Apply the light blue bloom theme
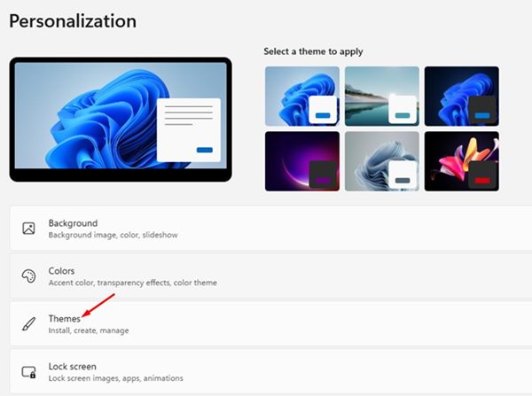This screenshot has height=396, width=532. click(302, 97)
